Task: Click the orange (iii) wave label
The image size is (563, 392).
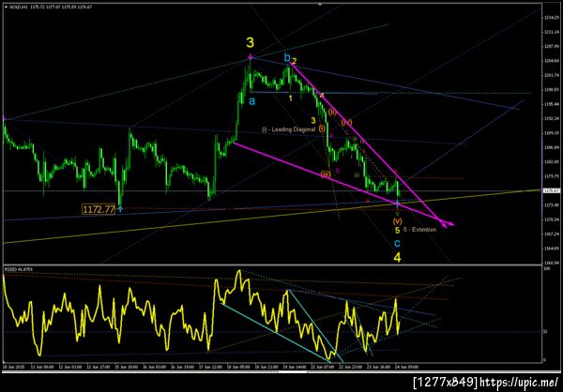Action: (326, 174)
